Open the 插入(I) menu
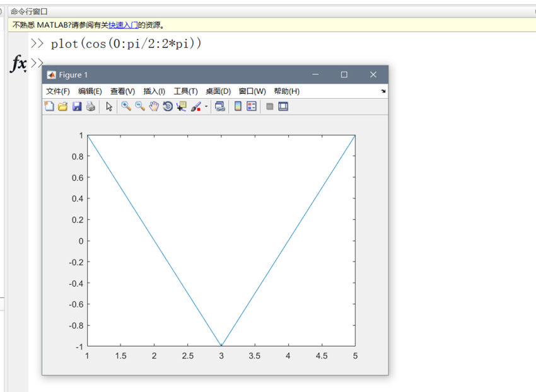This screenshot has width=536, height=392. click(x=154, y=91)
